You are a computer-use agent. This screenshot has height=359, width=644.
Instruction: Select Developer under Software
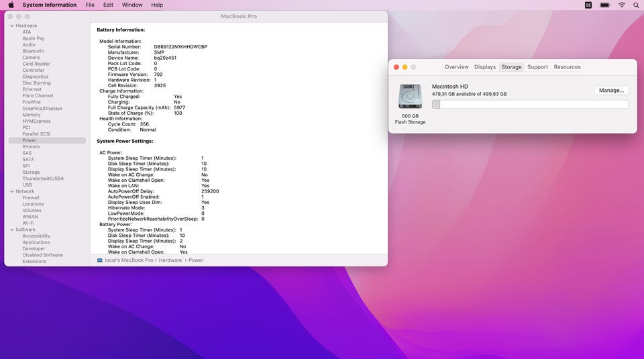pos(34,248)
